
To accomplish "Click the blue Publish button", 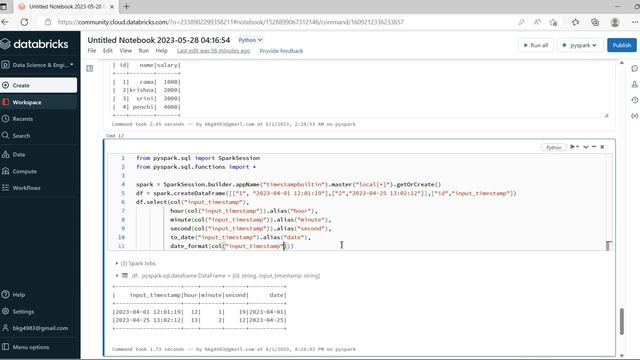I will [x=622, y=45].
